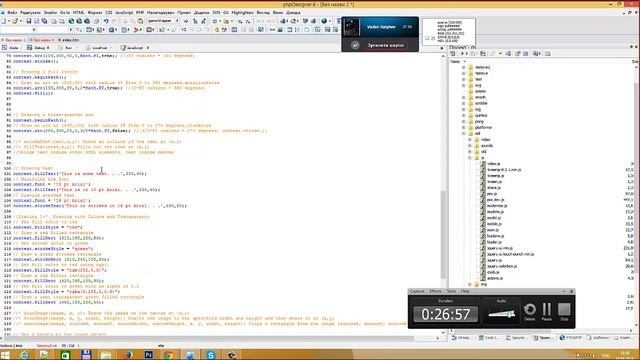The width and height of the screenshot is (640, 360).
Task: Stop the screen recording
Action: (564, 311)
